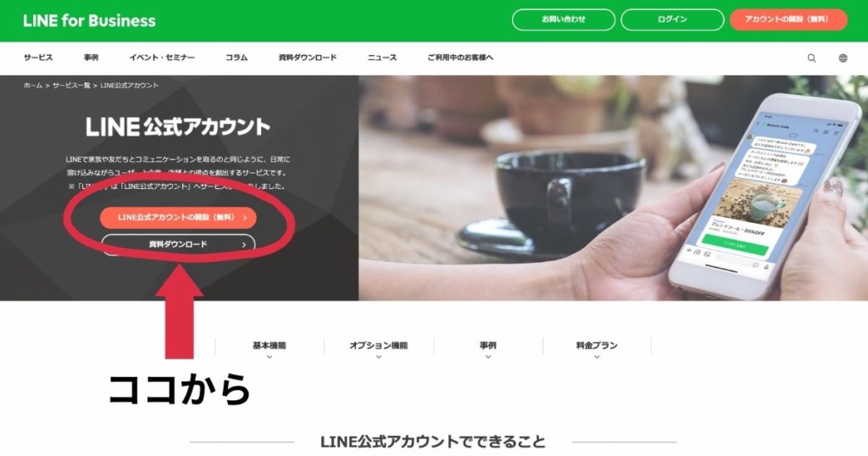Expand the 事例 anchor chevron
Viewport: 868px width, 456px height.
tap(487, 357)
